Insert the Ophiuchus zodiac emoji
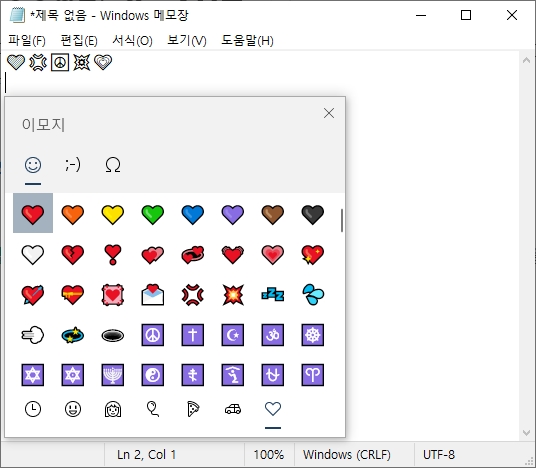The height and width of the screenshot is (468, 536). 273,375
